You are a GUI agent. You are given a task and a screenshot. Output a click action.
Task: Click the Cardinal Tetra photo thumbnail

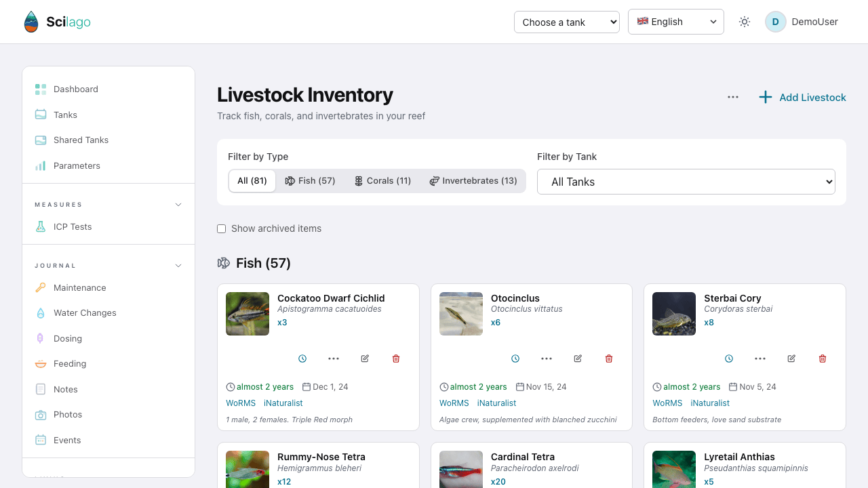461,470
